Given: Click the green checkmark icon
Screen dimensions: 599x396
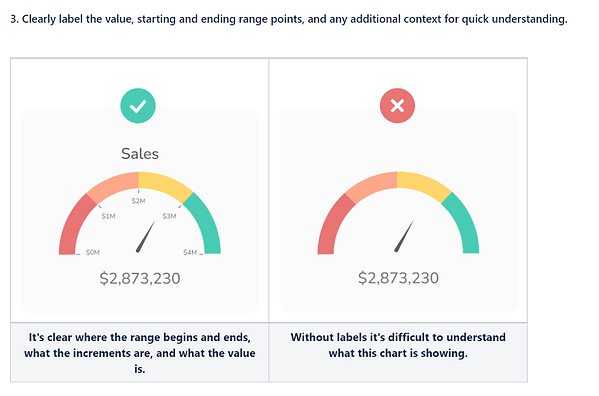Looking at the screenshot, I should tap(138, 106).
